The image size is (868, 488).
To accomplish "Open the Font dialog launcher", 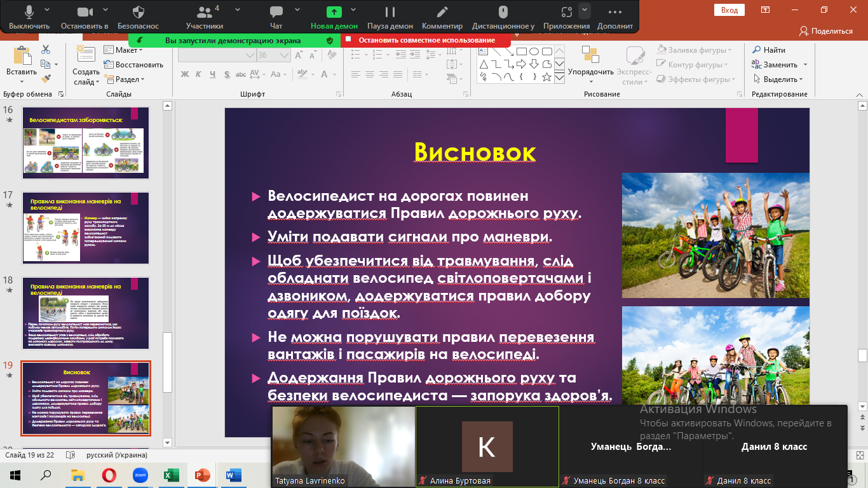I will [x=339, y=94].
